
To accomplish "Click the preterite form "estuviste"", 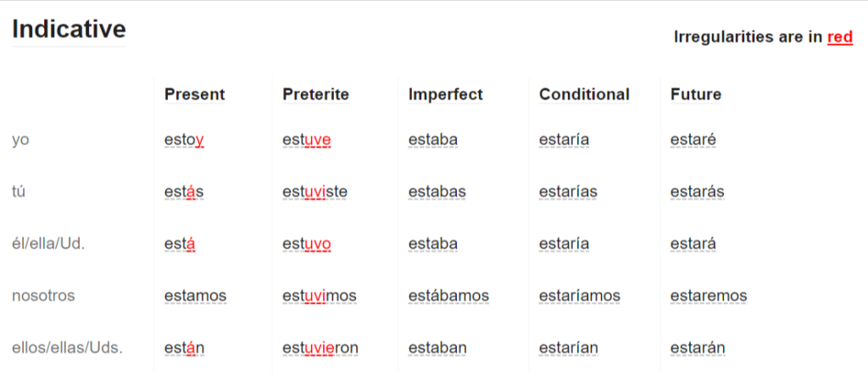I will pos(315,192).
